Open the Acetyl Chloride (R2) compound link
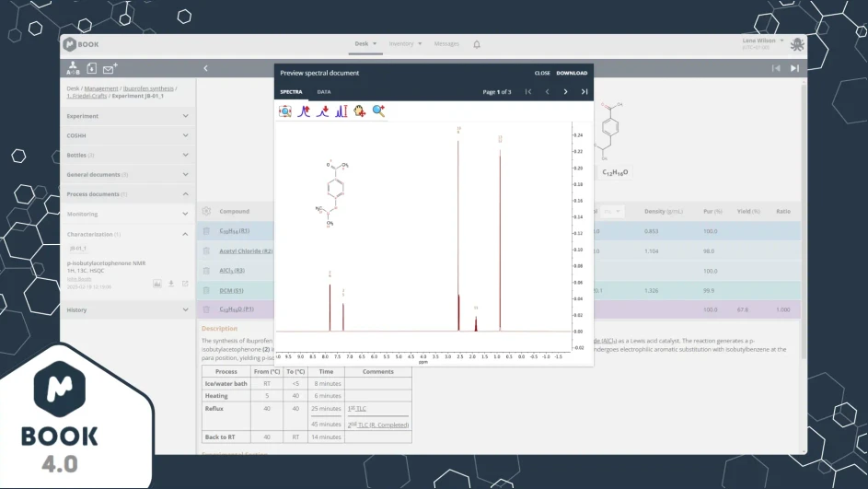Screen dimensions: 868x489 pos(246,250)
